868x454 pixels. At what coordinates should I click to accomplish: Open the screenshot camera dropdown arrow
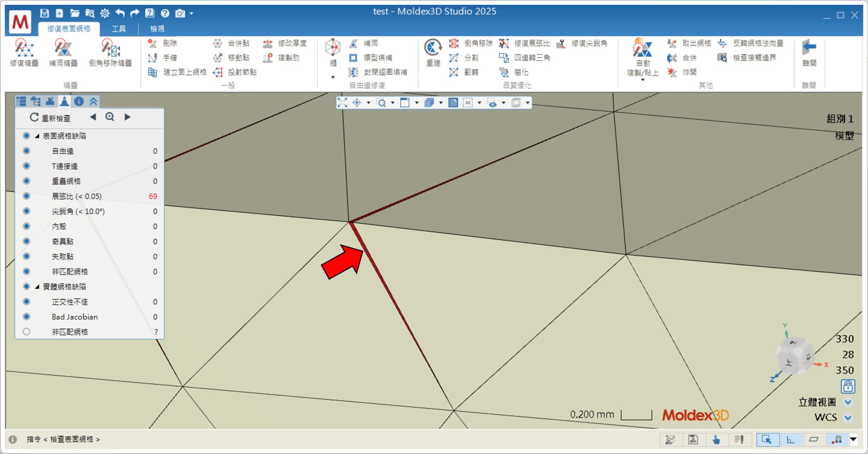(191, 14)
